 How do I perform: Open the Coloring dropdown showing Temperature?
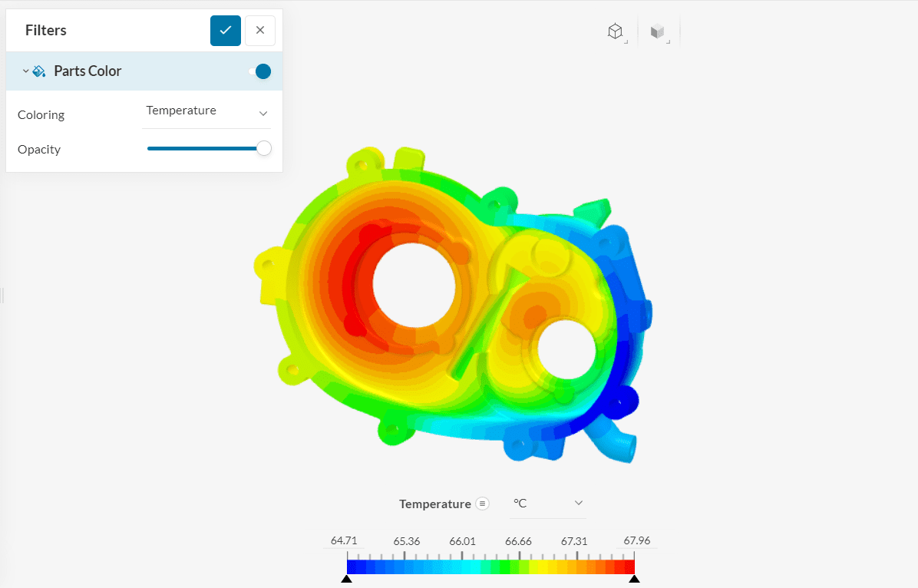[x=207, y=111]
